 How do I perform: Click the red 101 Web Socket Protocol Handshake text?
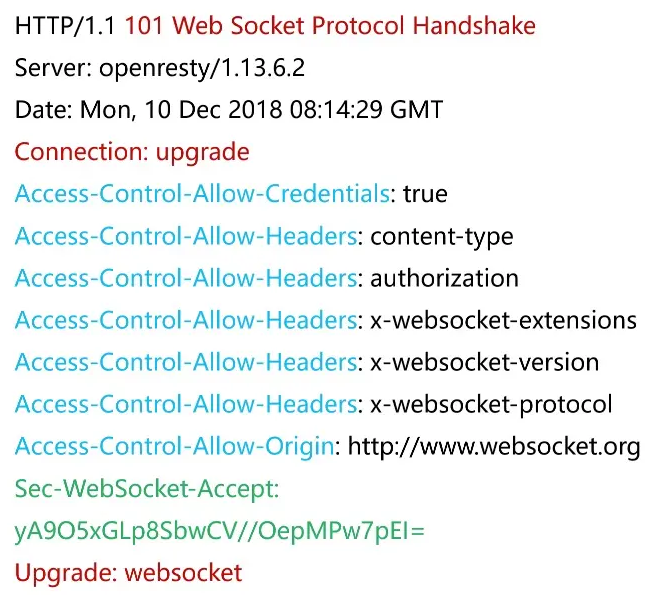[x=330, y=26]
